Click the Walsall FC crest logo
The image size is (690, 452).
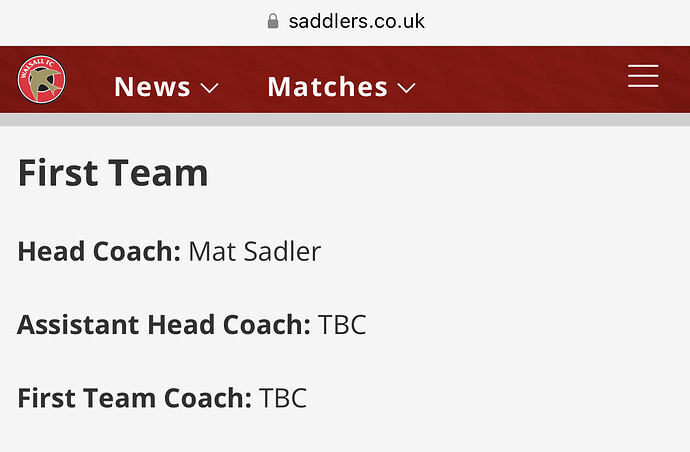tap(42, 79)
